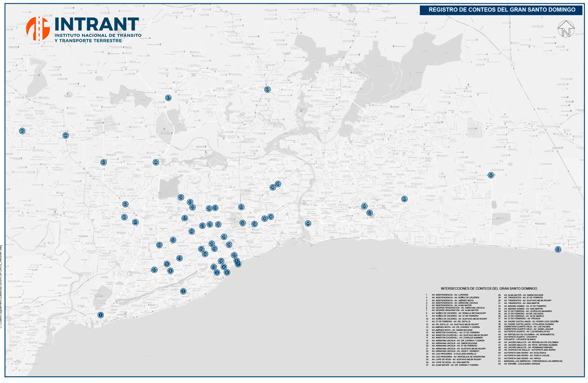Screen dimensions: 588x383
Task: Select marker 45 on the map
Action: [22, 131]
